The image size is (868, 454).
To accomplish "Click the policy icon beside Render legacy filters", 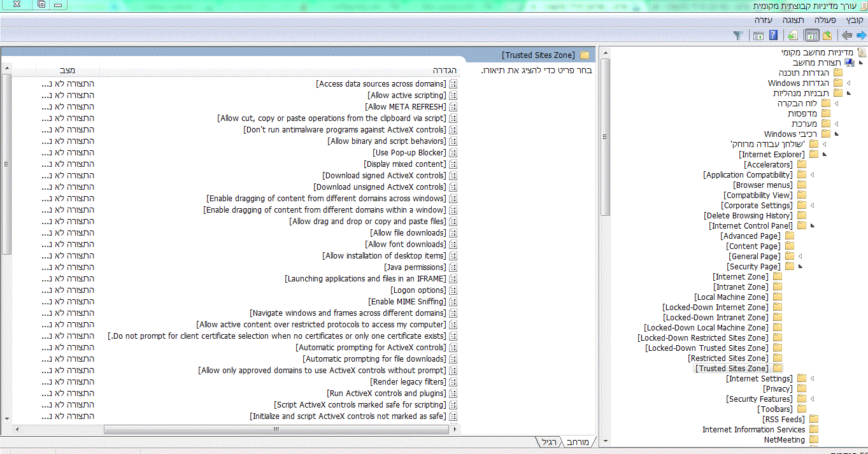I will (x=453, y=382).
